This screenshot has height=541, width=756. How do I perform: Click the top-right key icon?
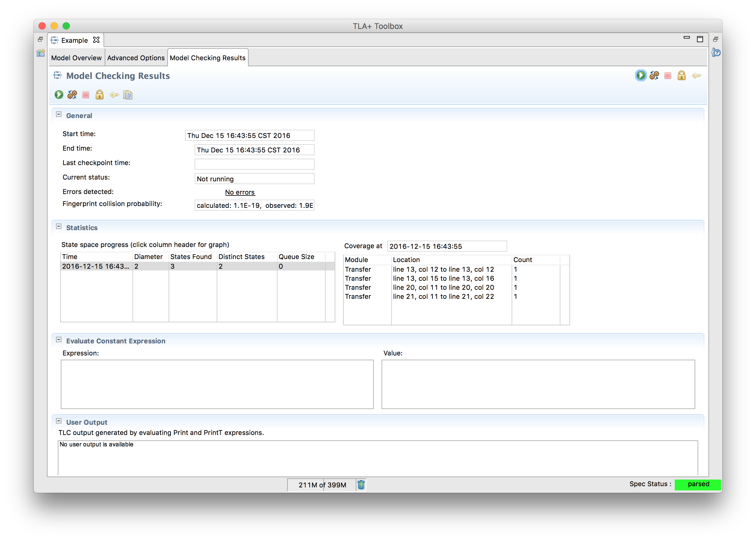(x=697, y=76)
